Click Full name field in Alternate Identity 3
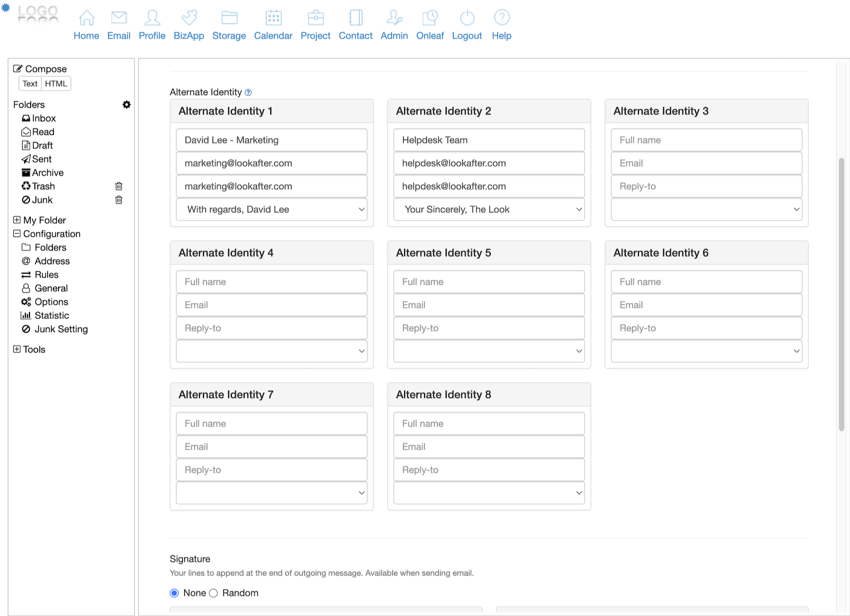The width and height of the screenshot is (850, 616). pyautogui.click(x=706, y=140)
